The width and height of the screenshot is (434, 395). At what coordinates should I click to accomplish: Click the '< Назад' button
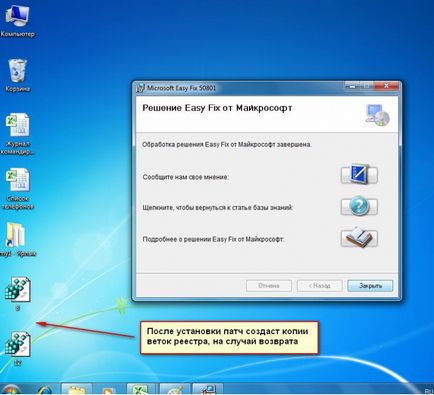click(319, 286)
